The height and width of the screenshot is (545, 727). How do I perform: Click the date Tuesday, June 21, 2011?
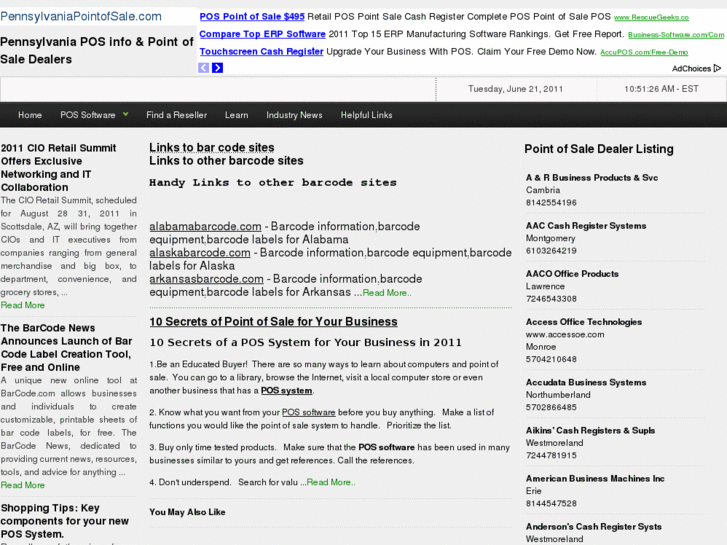[515, 89]
